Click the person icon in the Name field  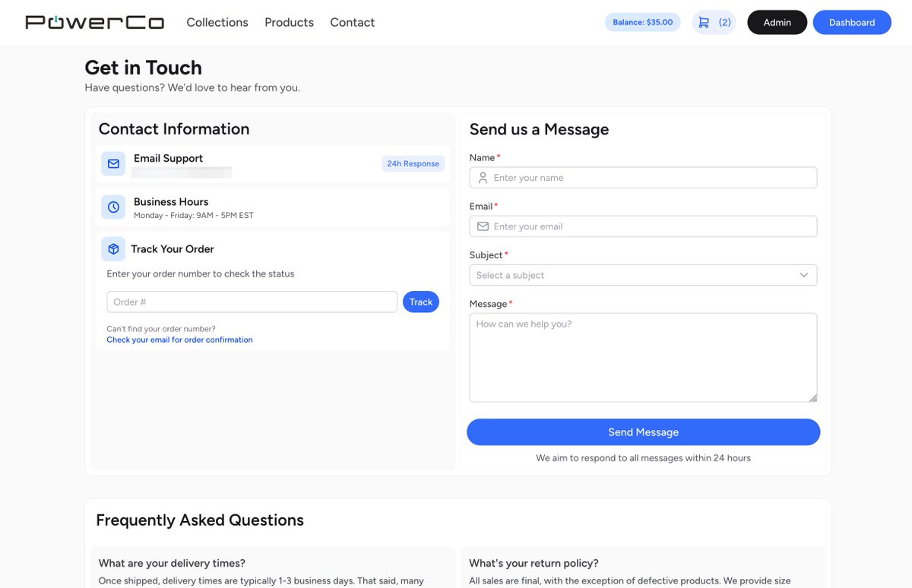coord(483,177)
